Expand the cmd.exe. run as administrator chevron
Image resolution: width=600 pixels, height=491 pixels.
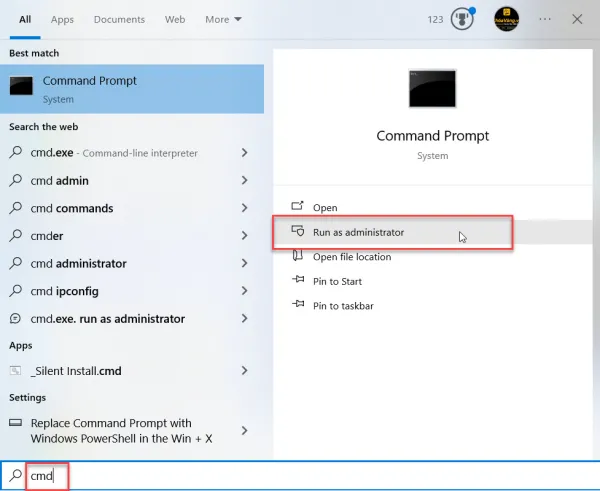click(245, 318)
